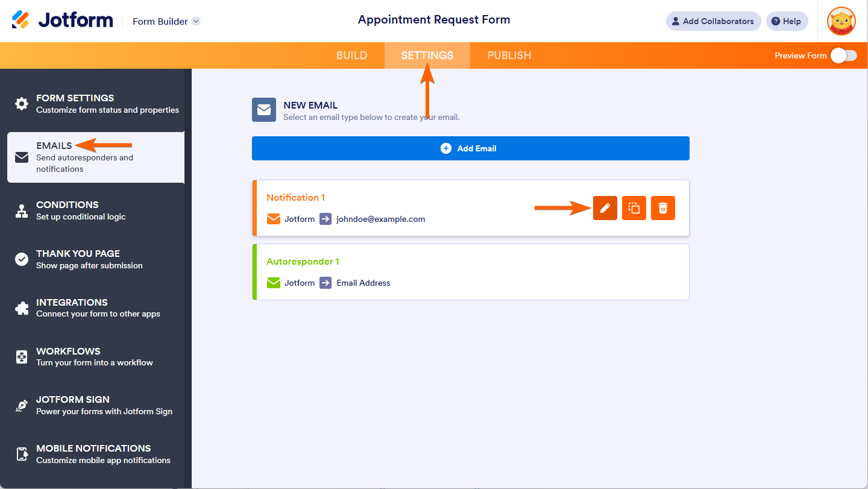Screen dimensions: 868x489
Task: Open the Help button
Action: click(787, 21)
